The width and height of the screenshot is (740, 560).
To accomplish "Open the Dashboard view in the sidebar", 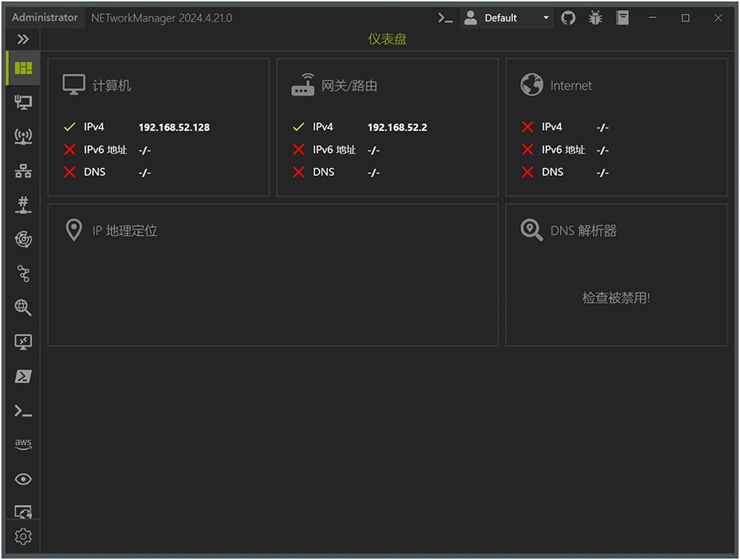I will 23,68.
